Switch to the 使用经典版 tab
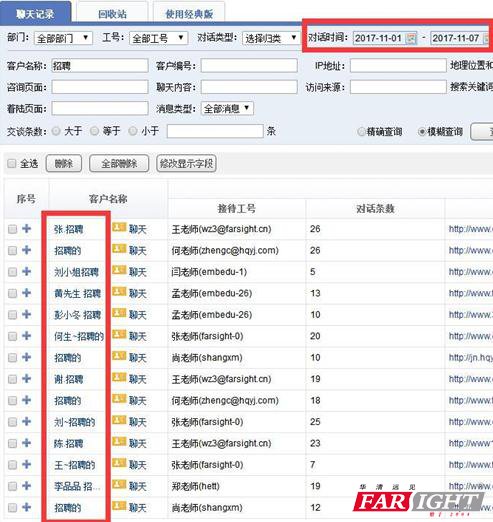The height and width of the screenshot is (522, 493). (x=189, y=14)
